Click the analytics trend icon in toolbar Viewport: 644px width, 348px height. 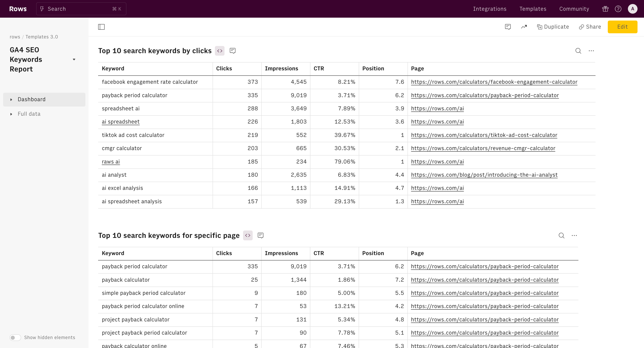524,27
